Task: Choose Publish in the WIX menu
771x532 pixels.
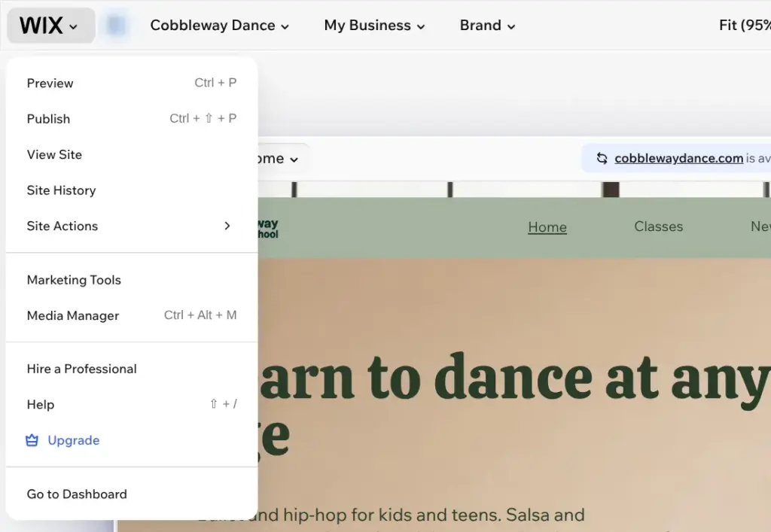Action: click(x=132, y=119)
